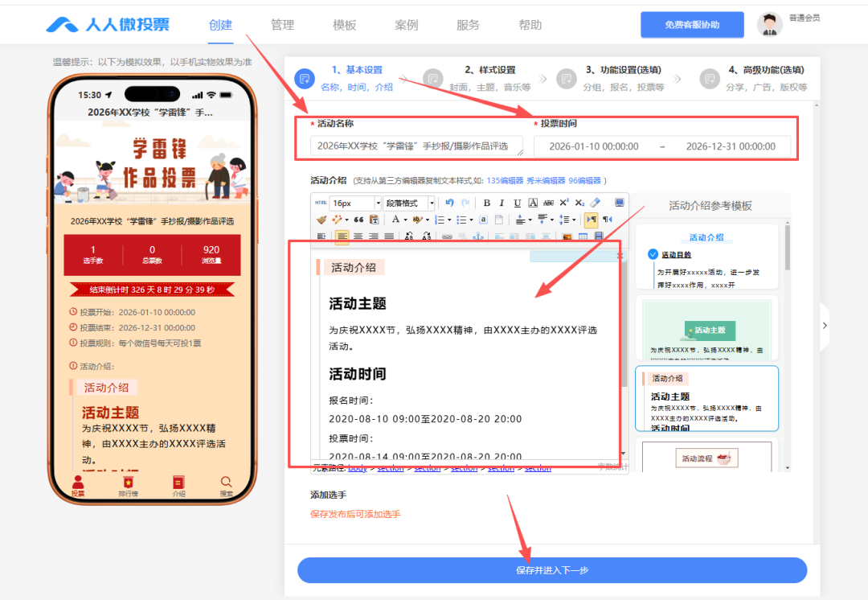The image size is (868, 600).
Task: Toggle bold formatting in the editor
Action: coord(486,203)
